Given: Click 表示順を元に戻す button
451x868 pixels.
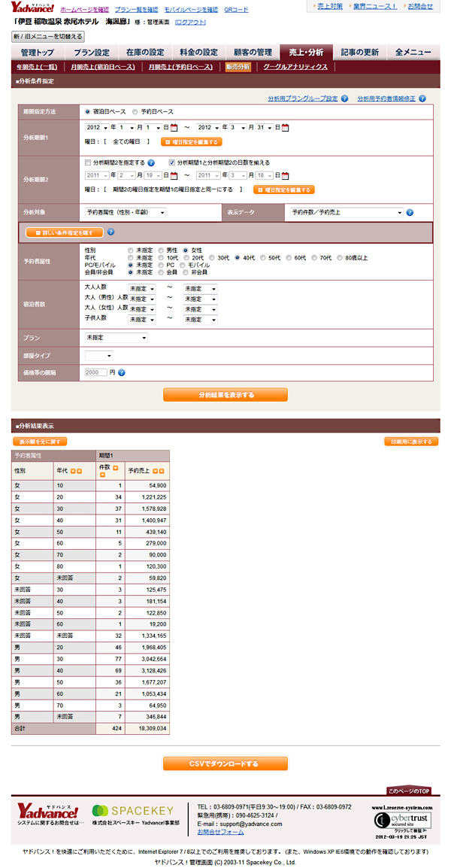Looking at the screenshot, I should click(x=40, y=442).
